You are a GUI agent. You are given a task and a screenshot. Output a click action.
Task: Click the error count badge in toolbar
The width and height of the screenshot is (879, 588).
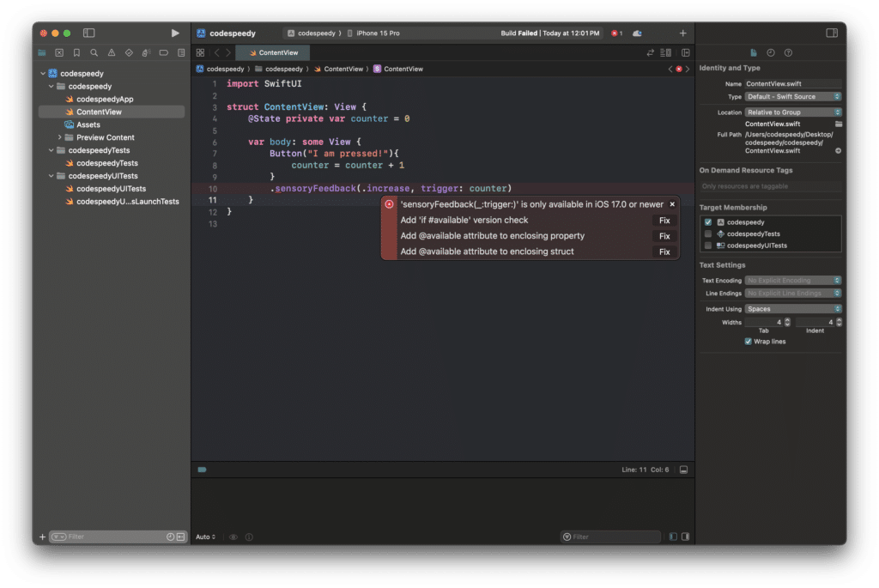pos(616,33)
